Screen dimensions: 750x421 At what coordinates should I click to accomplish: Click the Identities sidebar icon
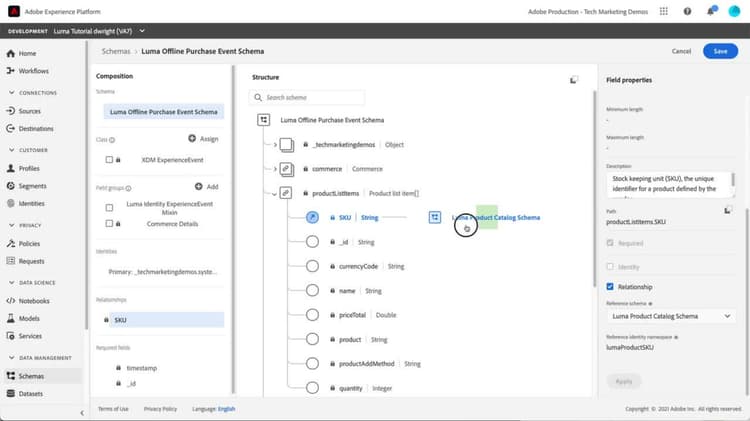pos(11,203)
